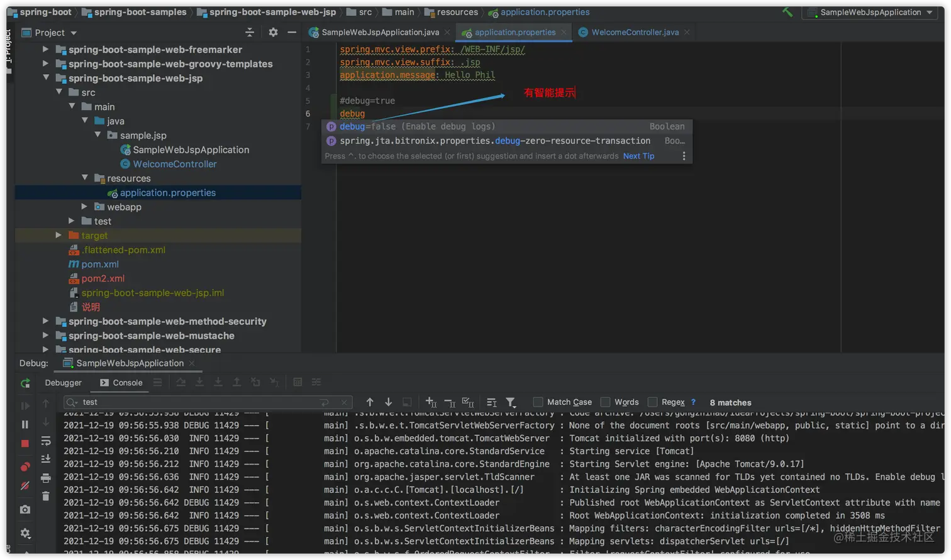
Task: Click the Soft-Wrap icon in console toolbar
Action: [46, 441]
